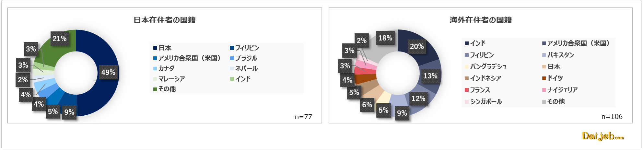
Task: Click the 海外在住者の国籍 chart title
Action: tap(481, 20)
